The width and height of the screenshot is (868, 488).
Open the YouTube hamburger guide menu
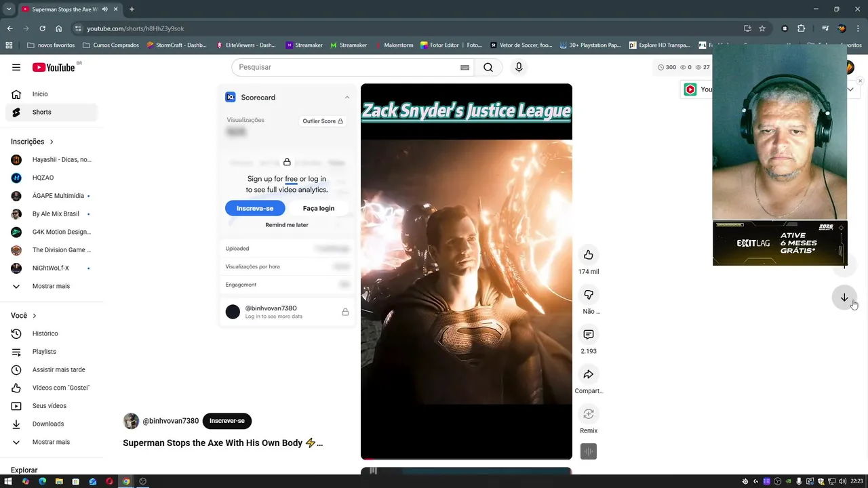(16, 67)
